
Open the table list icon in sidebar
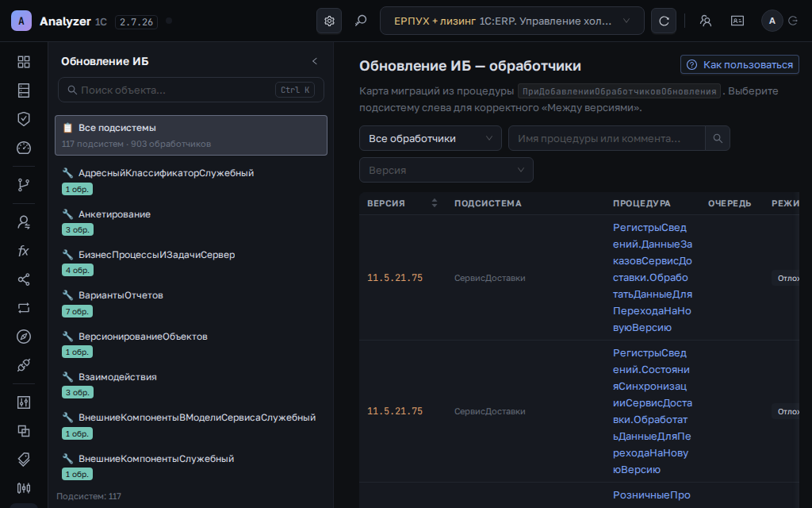coord(24,90)
